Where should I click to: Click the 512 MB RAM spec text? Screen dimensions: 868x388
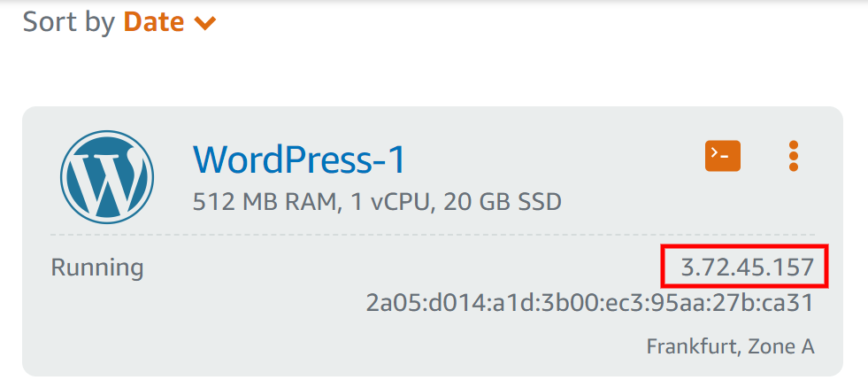[x=264, y=203]
